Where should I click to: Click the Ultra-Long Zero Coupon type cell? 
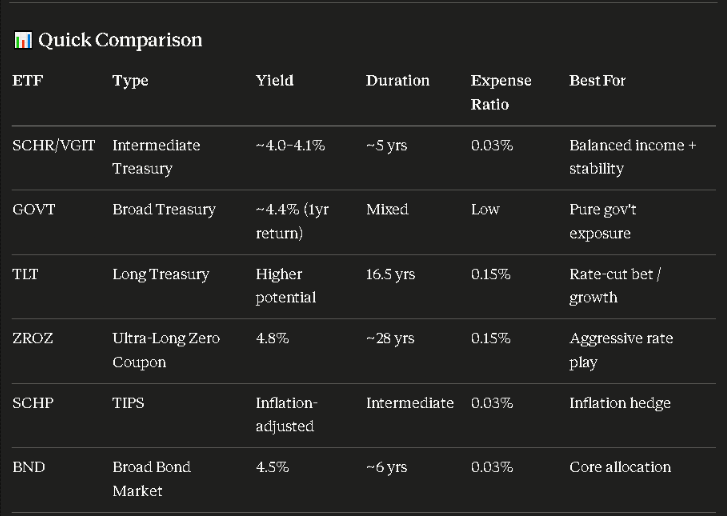click(x=166, y=350)
